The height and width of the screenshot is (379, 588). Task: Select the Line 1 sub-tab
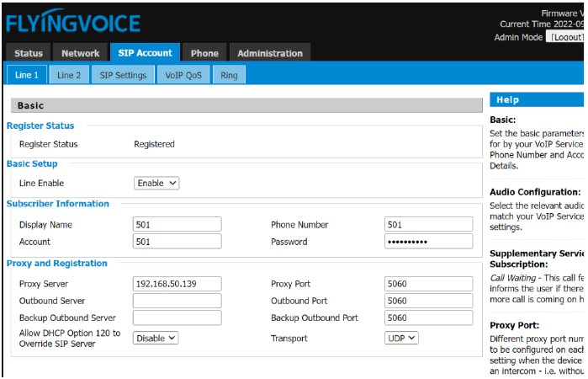coord(27,75)
